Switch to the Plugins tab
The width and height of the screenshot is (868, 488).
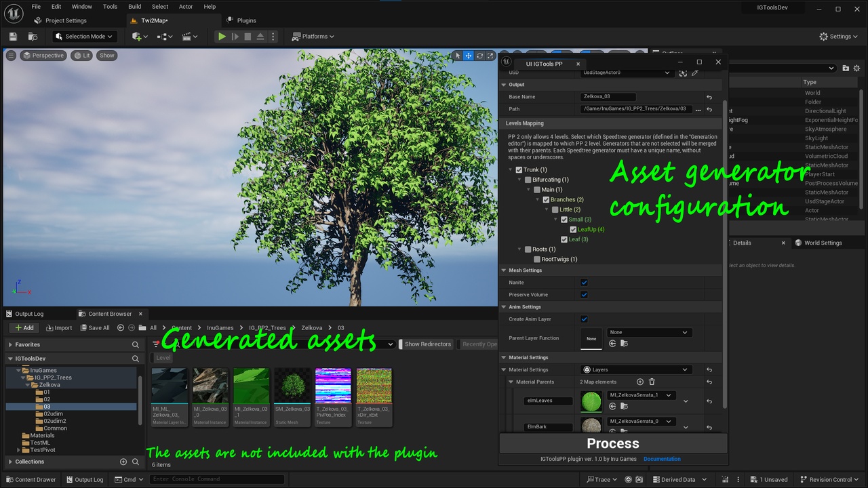[x=247, y=20]
